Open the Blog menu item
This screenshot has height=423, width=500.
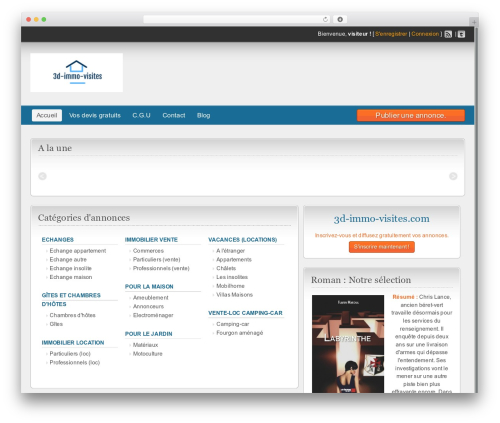point(203,115)
